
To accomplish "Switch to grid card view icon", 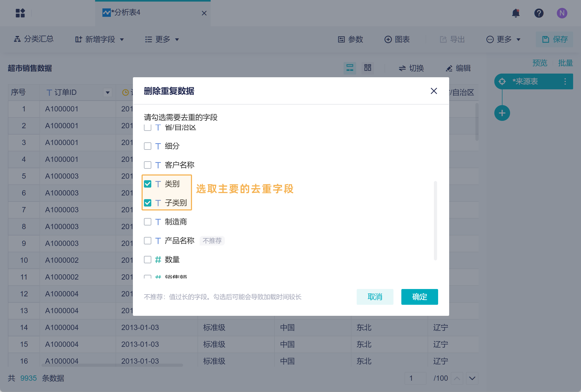I will 367,68.
